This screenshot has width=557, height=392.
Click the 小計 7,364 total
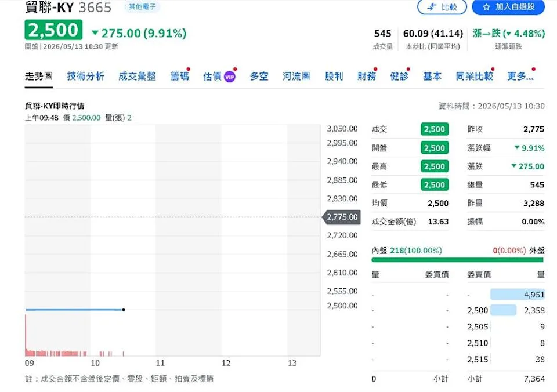pos(534,379)
